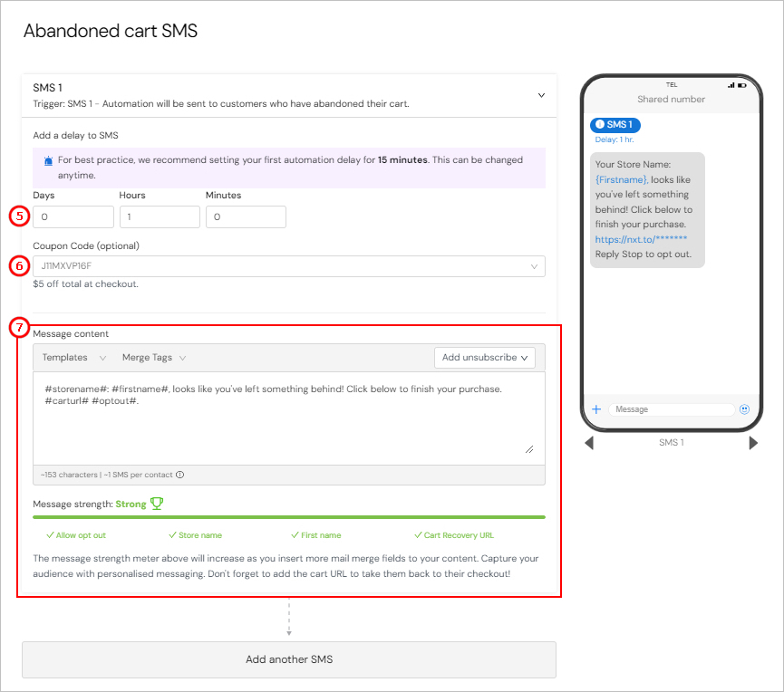Click the SMS 1 badge in phone preview
The height and width of the screenshot is (692, 784).
coord(615,124)
